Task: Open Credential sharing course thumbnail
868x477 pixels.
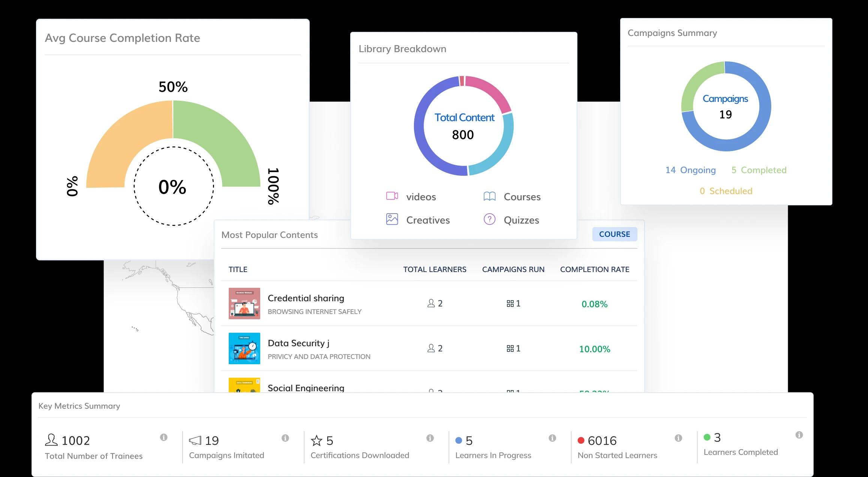Action: click(244, 304)
